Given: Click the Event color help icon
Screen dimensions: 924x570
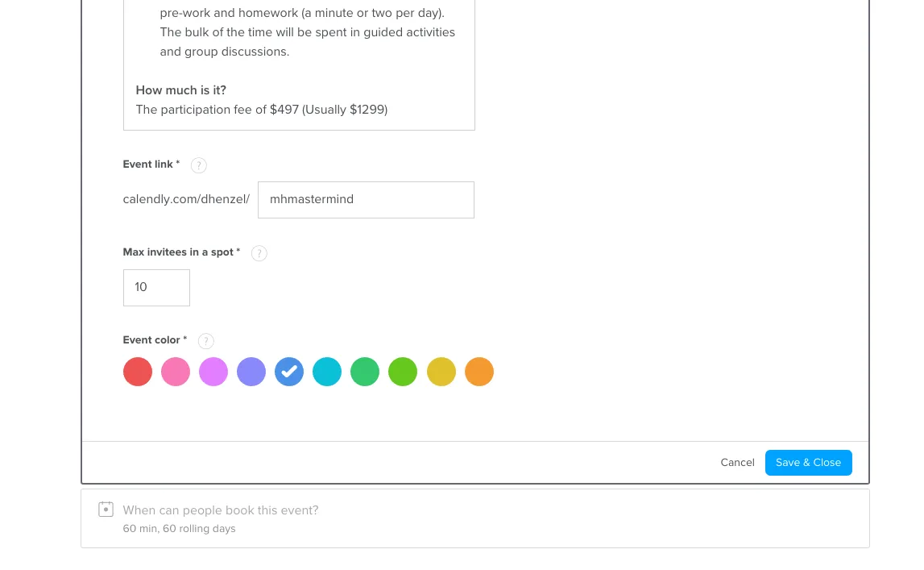Looking at the screenshot, I should [x=206, y=341].
